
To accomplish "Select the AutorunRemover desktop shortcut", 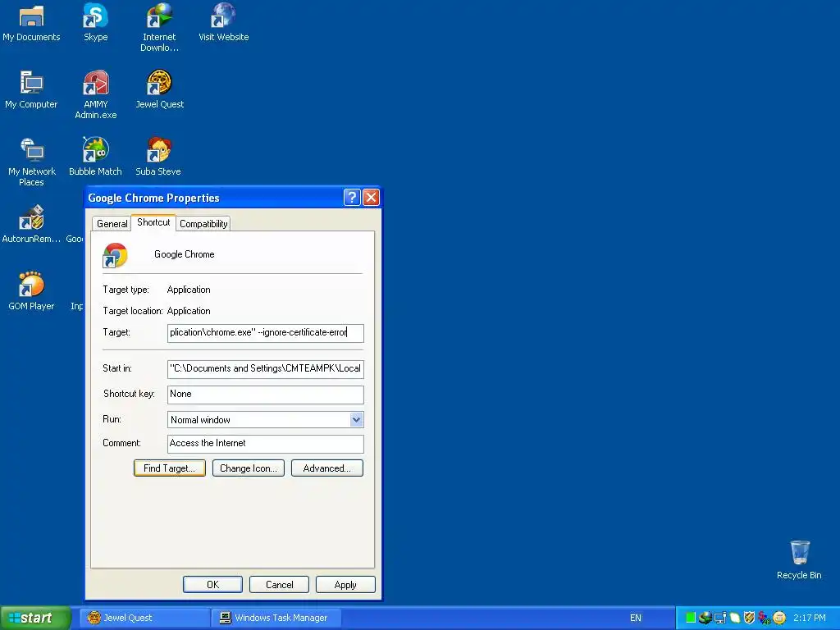I will click(x=31, y=225).
